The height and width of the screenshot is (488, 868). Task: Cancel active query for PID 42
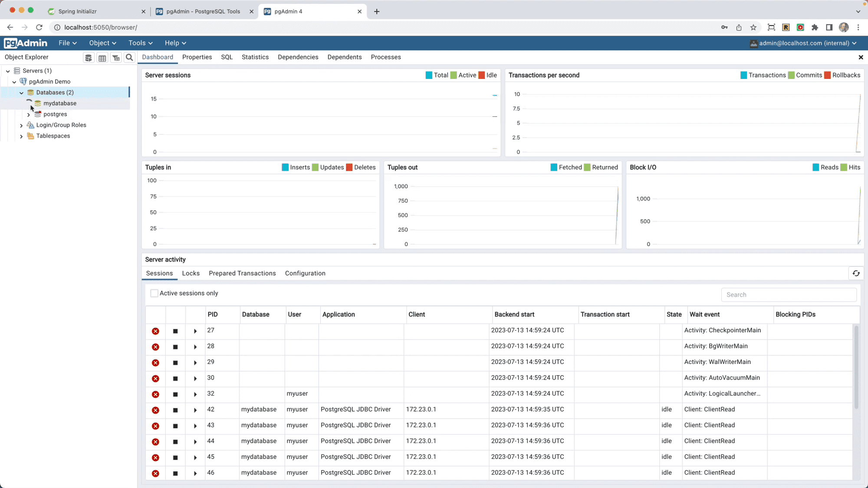(x=175, y=410)
